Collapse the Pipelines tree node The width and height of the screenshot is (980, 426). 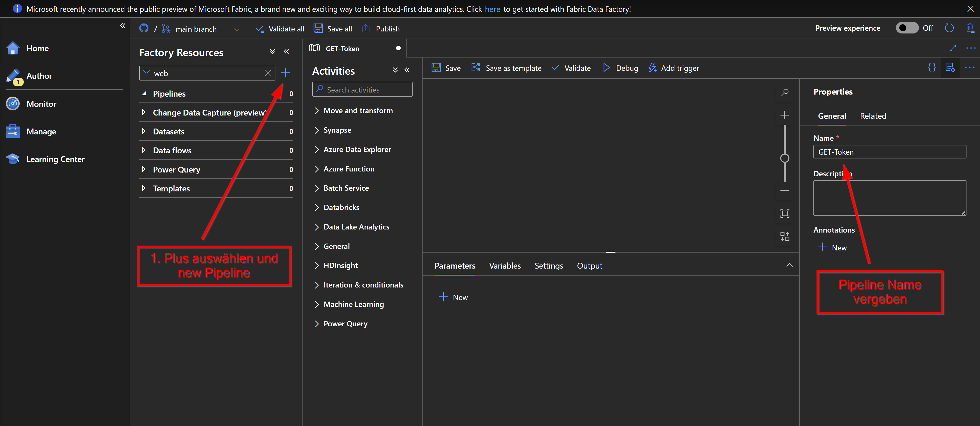click(x=144, y=93)
